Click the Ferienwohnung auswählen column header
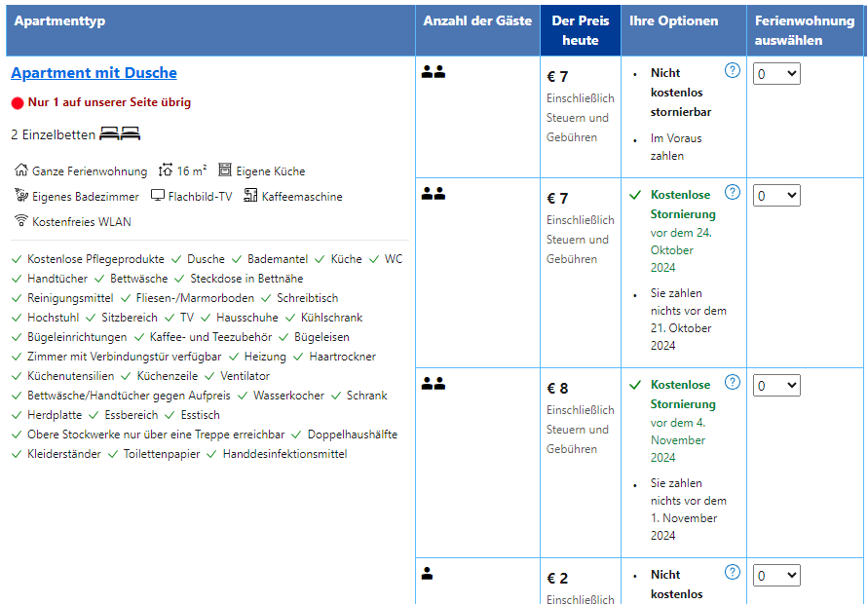 point(806,30)
